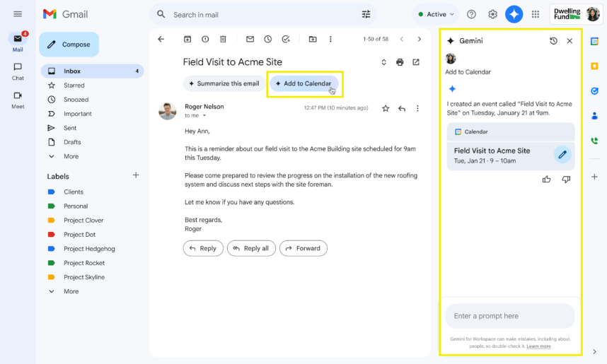
Task: Click the Forward button
Action: [x=303, y=248]
